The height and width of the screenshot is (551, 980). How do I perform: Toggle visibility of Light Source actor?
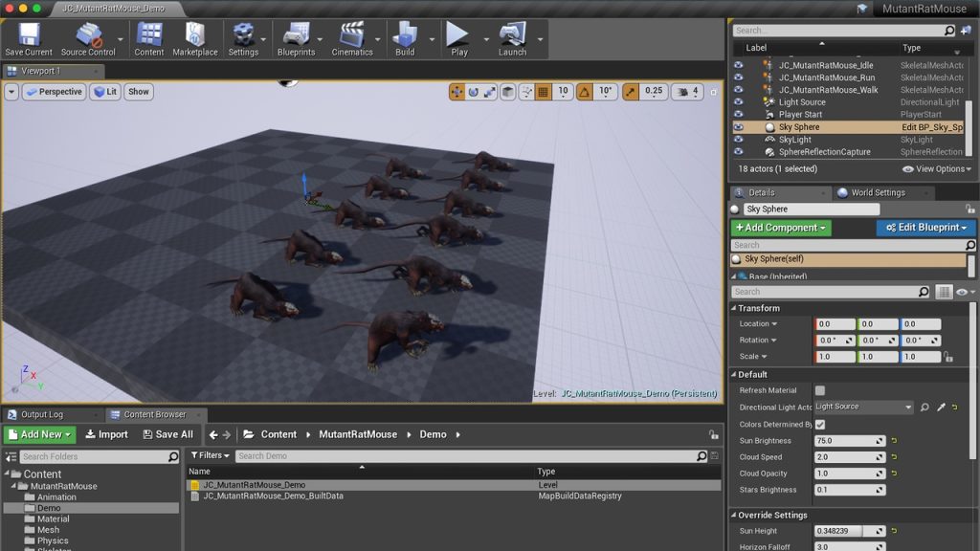pos(738,101)
